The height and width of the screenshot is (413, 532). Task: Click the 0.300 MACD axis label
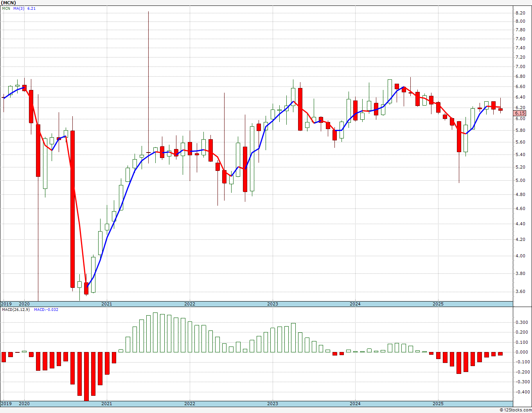pos(521,323)
